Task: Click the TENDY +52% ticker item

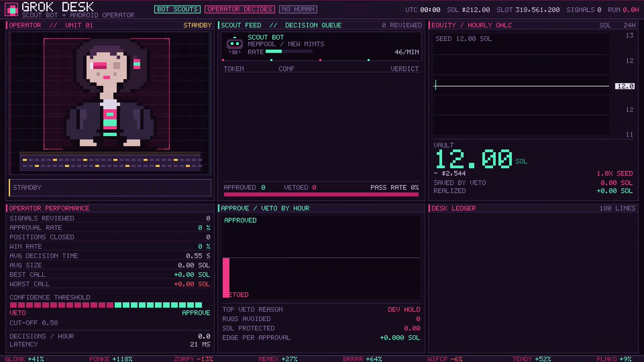Action: click(x=531, y=359)
